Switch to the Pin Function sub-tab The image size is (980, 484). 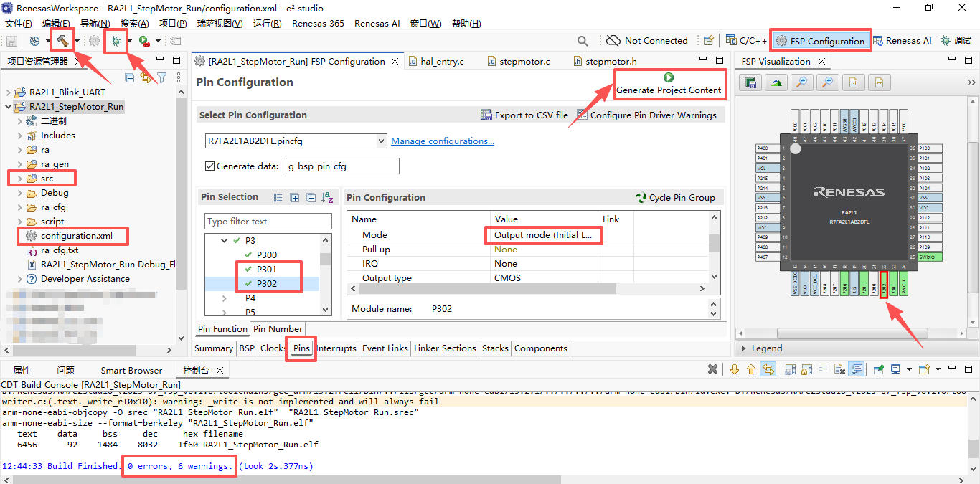tap(222, 329)
